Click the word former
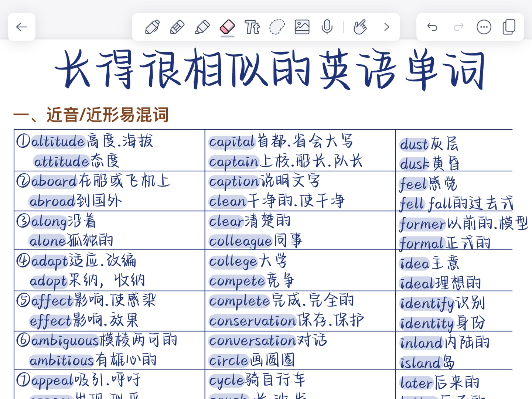This screenshot has width=532, height=399. pos(423,224)
